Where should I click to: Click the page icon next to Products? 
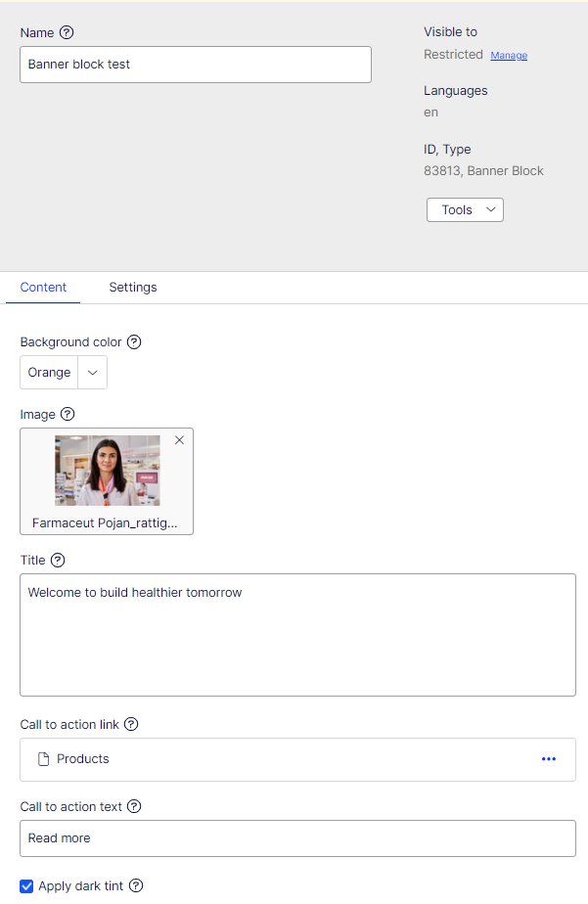(43, 759)
